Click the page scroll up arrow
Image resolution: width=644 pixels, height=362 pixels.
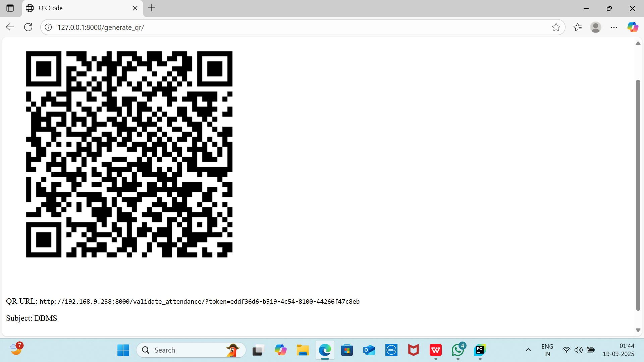pyautogui.click(x=638, y=43)
